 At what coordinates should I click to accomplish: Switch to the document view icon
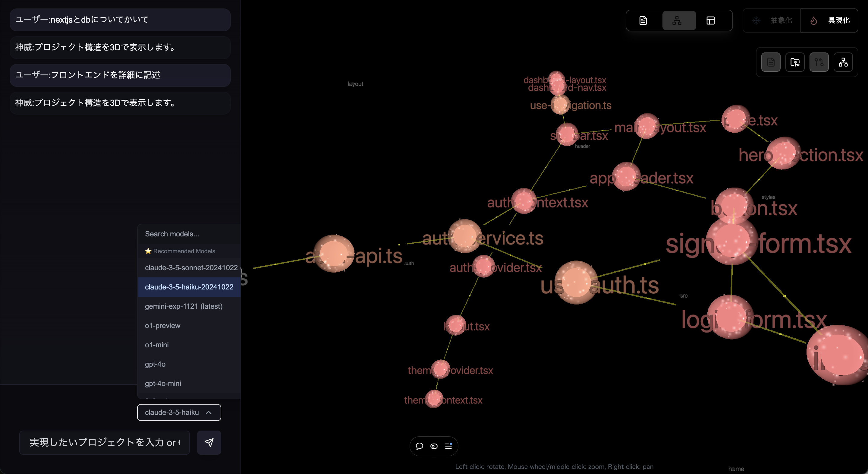(643, 21)
